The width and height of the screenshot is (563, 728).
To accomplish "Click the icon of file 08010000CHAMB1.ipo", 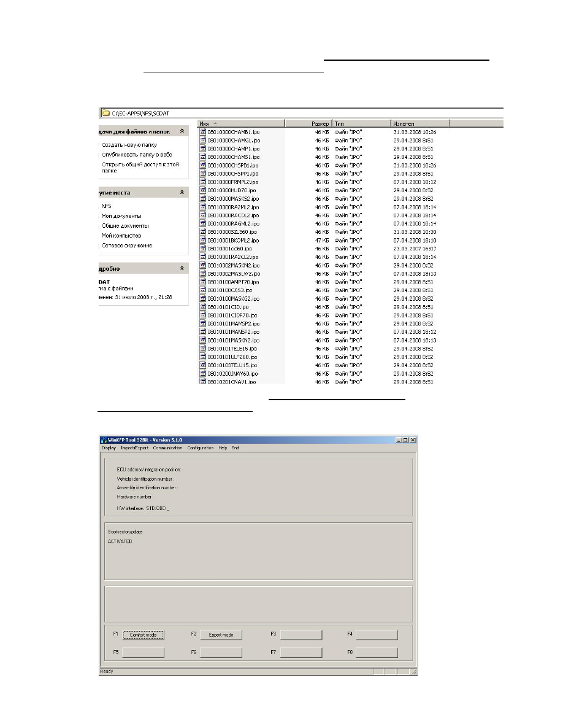I will pos(203,132).
